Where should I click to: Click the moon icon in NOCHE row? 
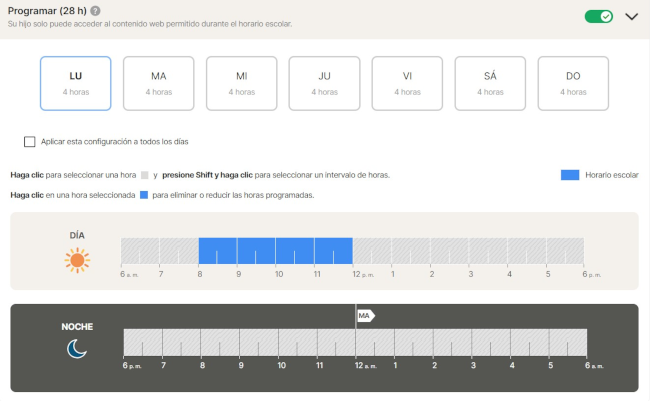[x=77, y=348]
